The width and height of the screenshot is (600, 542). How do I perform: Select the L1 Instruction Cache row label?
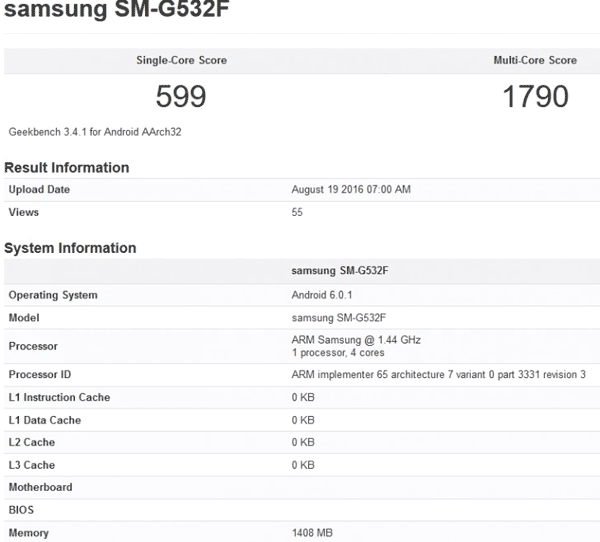click(x=59, y=397)
